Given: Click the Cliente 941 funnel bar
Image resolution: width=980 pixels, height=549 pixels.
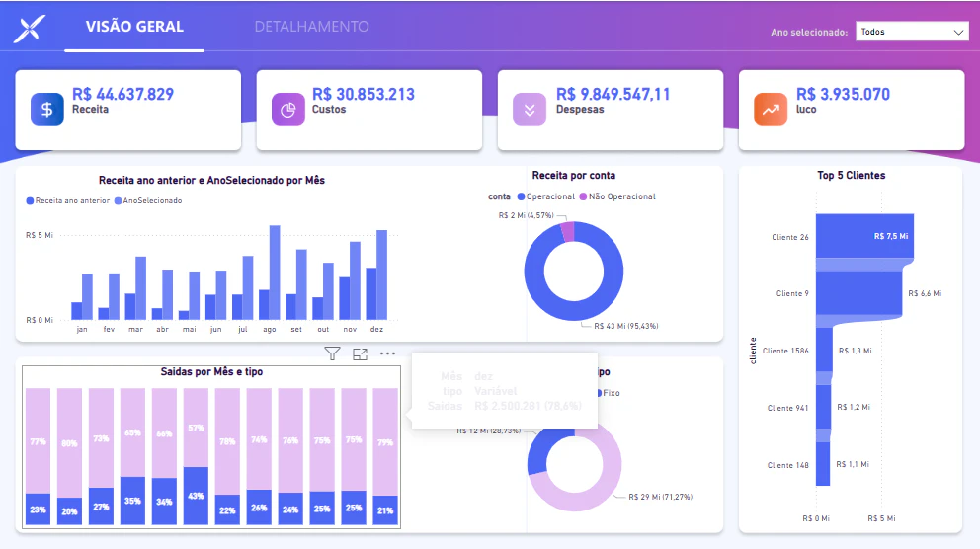Looking at the screenshot, I should pos(823,407).
